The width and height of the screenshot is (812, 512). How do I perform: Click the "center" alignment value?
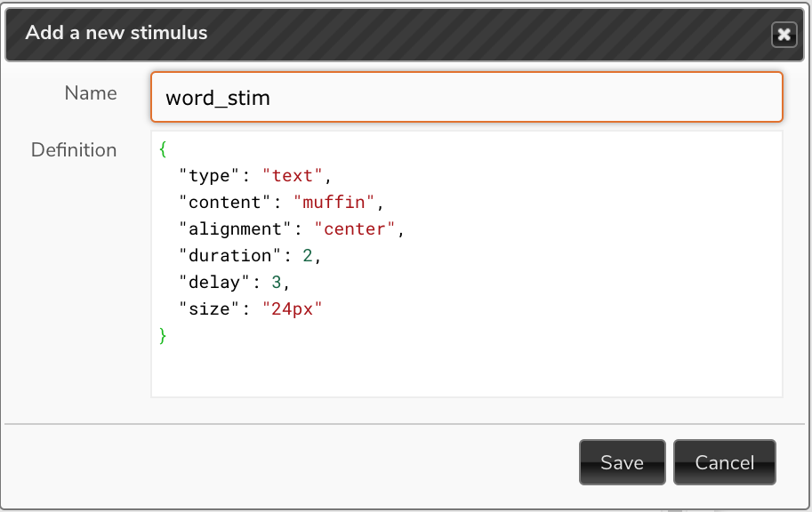[355, 228]
